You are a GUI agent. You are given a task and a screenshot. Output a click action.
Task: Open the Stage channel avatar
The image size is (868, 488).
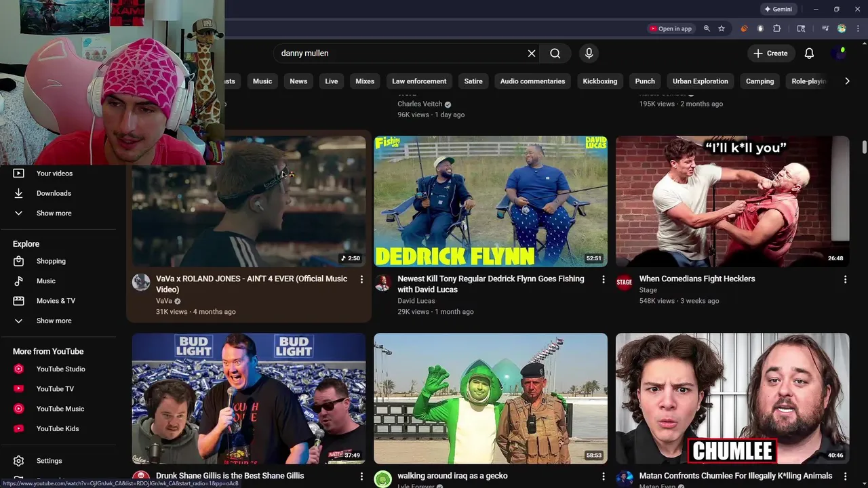625,283
